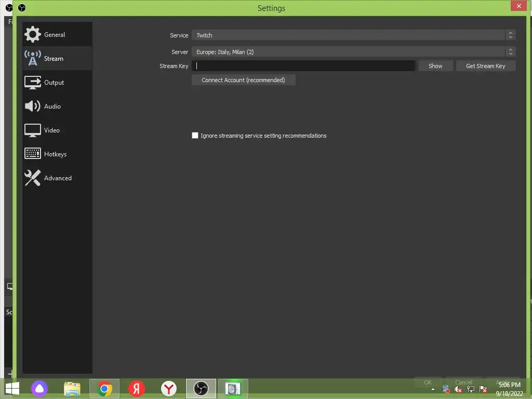Click the Server dropdown arrow
Screen dimensions: 532x399
(510, 51)
